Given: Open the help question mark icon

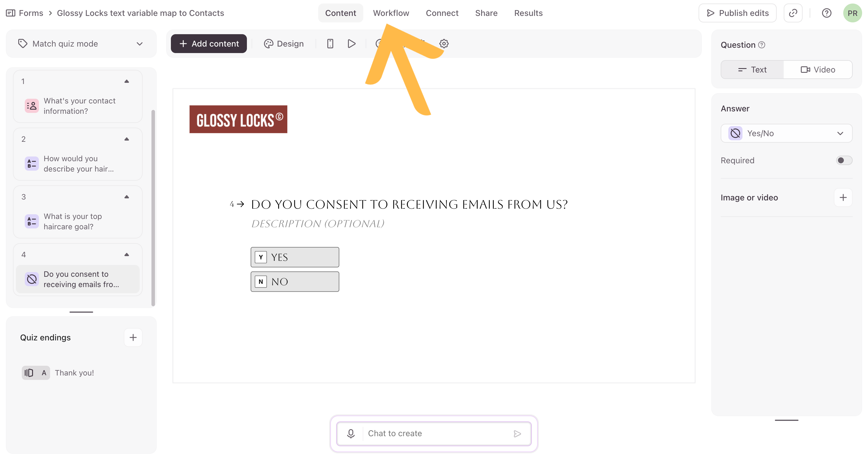Looking at the screenshot, I should pos(826,13).
